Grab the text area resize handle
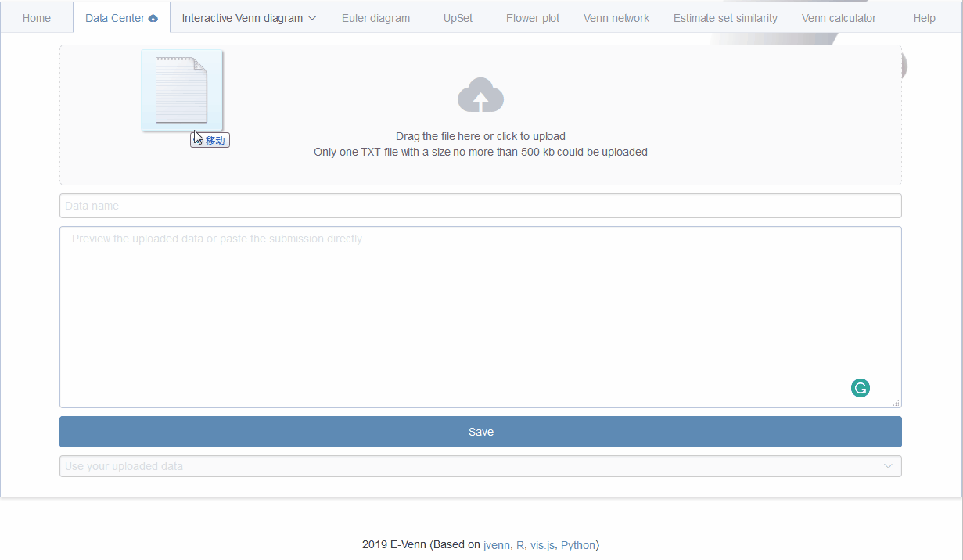Viewport: 963px width, 560px height. click(897, 403)
